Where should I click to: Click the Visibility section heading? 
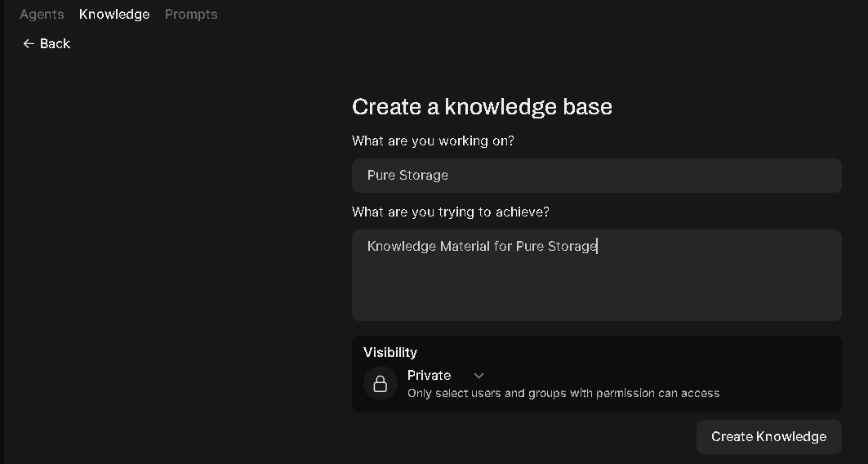click(x=390, y=352)
